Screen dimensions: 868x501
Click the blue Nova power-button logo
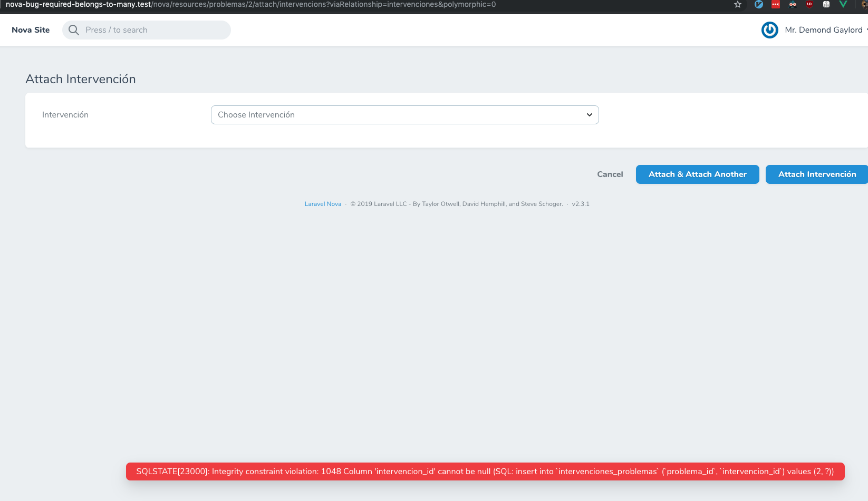click(769, 30)
